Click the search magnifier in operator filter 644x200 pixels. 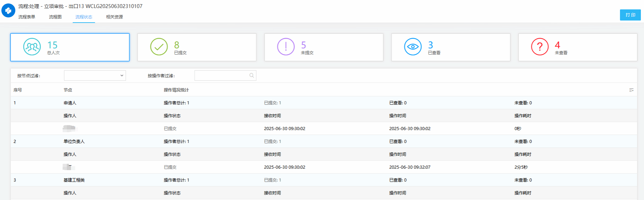pyautogui.click(x=251, y=75)
